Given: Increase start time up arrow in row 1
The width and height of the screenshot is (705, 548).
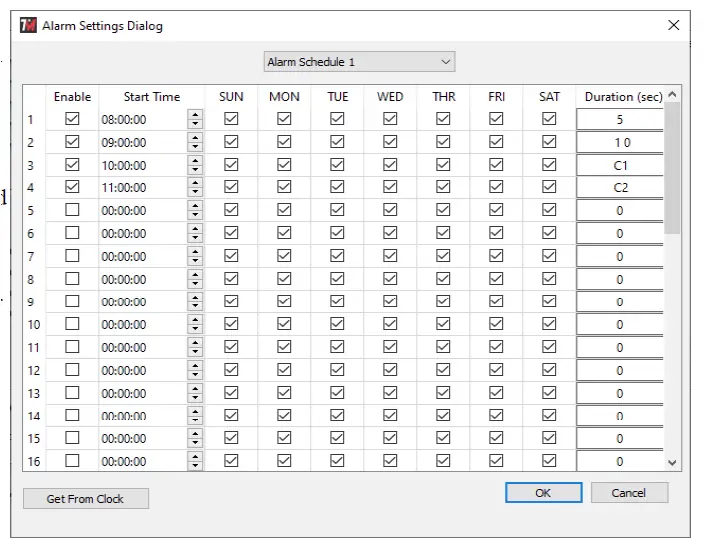Looking at the screenshot, I should [x=195, y=115].
